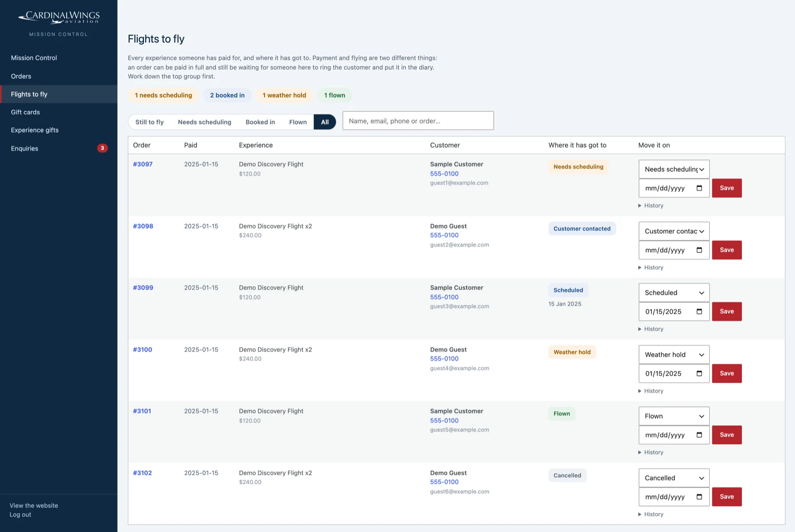Show the Booked in filter tab
Viewport: 795px width, 532px height.
260,122
